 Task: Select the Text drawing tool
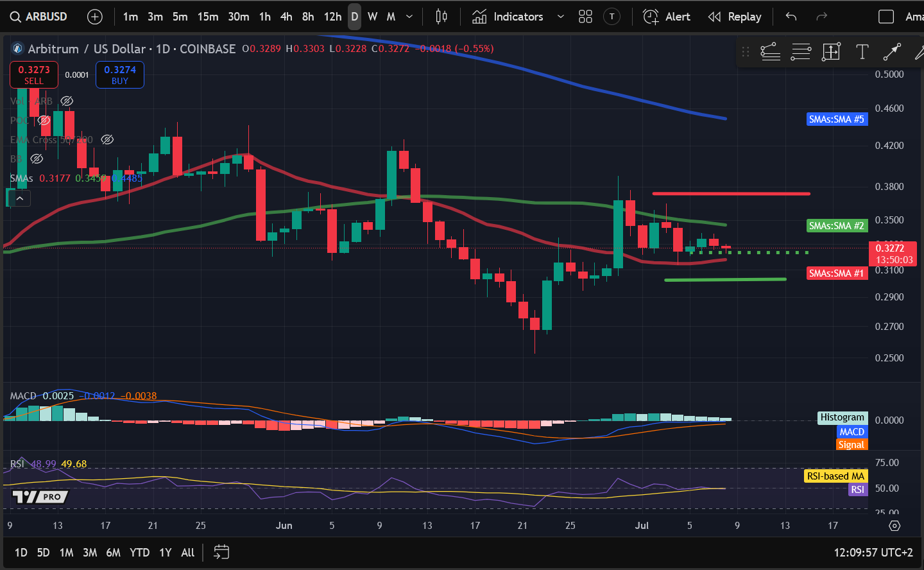(x=862, y=52)
